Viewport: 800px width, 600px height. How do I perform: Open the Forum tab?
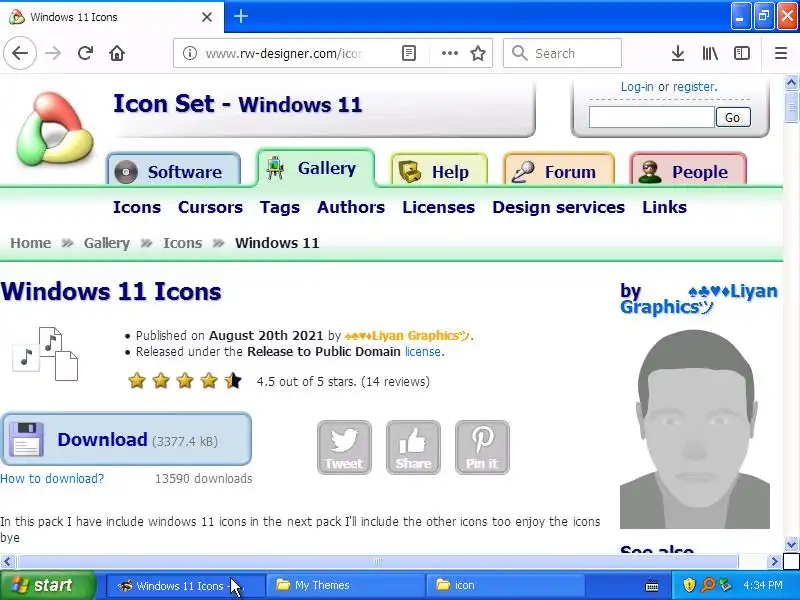559,171
